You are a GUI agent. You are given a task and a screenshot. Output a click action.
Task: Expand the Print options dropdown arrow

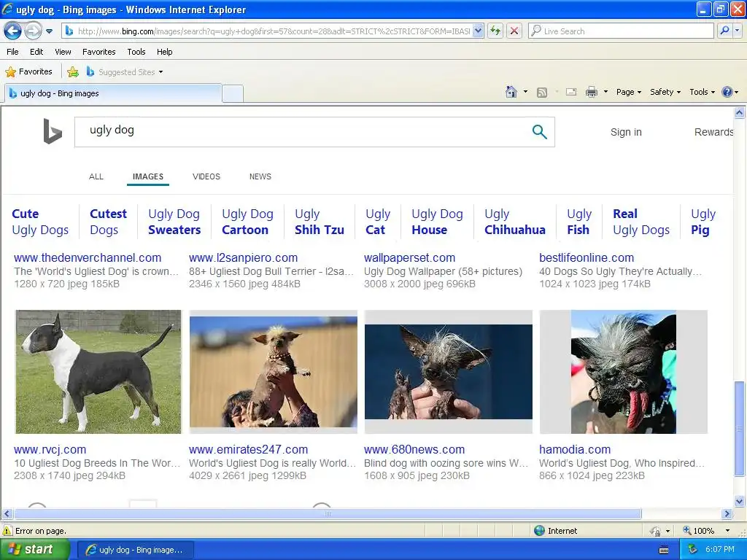(x=605, y=92)
